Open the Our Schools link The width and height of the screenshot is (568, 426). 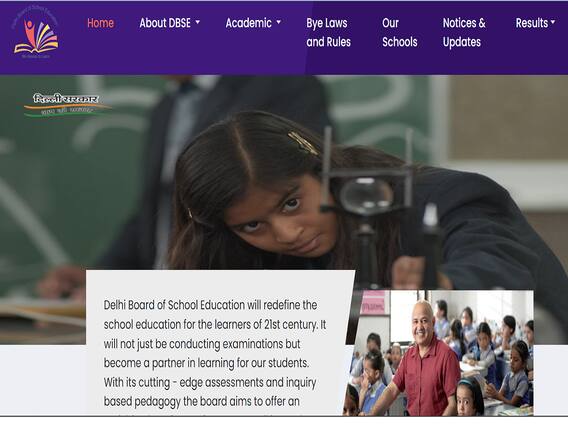point(400,32)
